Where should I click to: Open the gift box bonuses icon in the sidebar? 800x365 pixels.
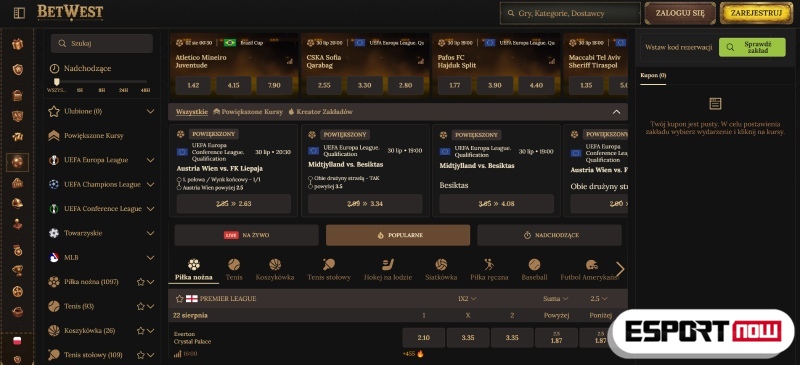coord(18,45)
